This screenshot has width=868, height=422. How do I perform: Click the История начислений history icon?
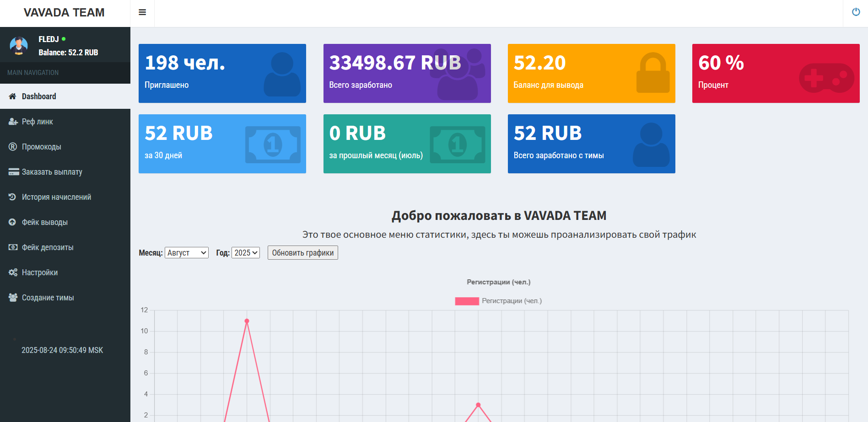(x=12, y=197)
